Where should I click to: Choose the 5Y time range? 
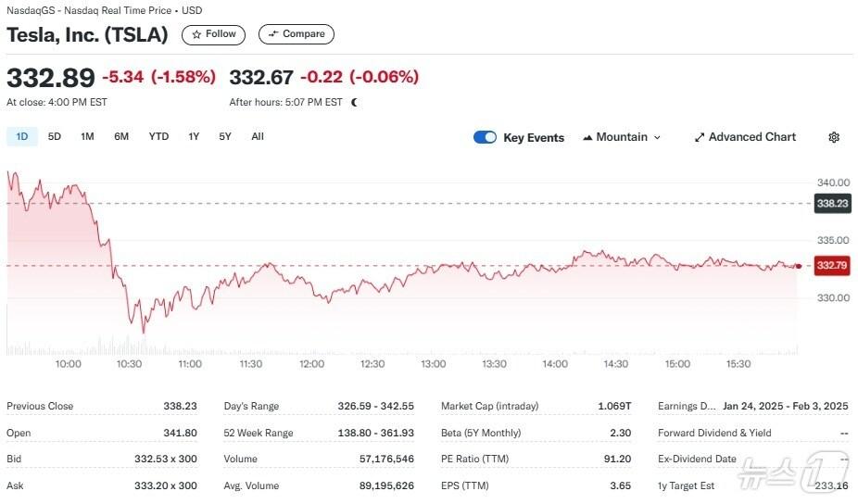[x=225, y=136]
